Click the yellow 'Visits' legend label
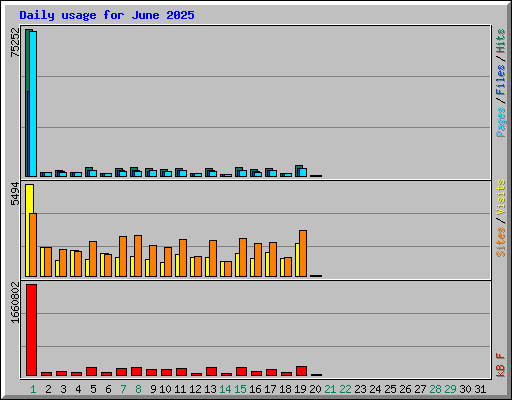This screenshot has height=400, width=512. click(x=501, y=198)
